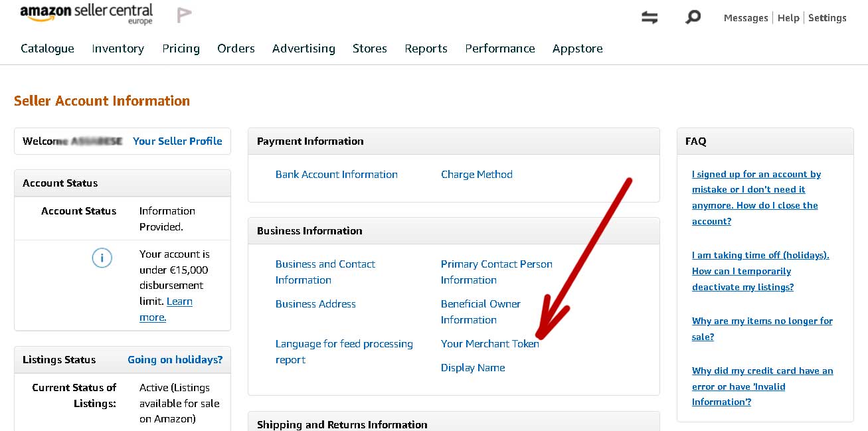Open the Orders menu

[x=236, y=48]
